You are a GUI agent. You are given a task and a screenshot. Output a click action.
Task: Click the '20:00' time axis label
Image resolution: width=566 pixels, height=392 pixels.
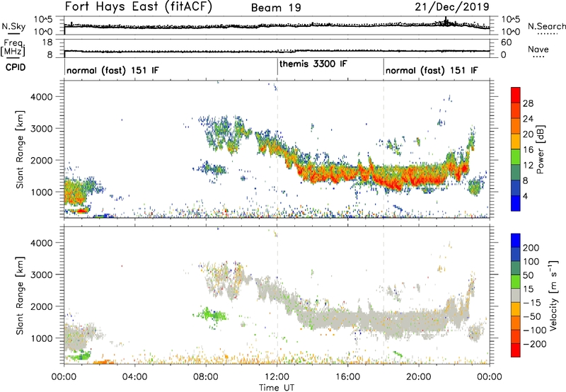(419, 377)
